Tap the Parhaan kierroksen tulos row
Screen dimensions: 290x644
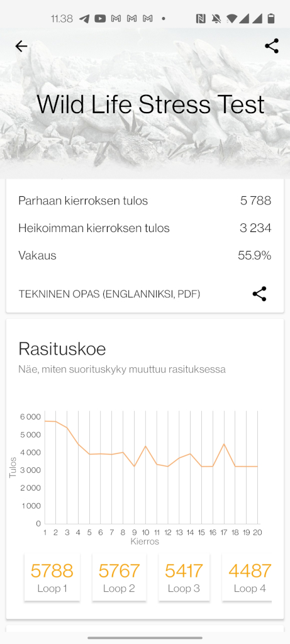145,201
